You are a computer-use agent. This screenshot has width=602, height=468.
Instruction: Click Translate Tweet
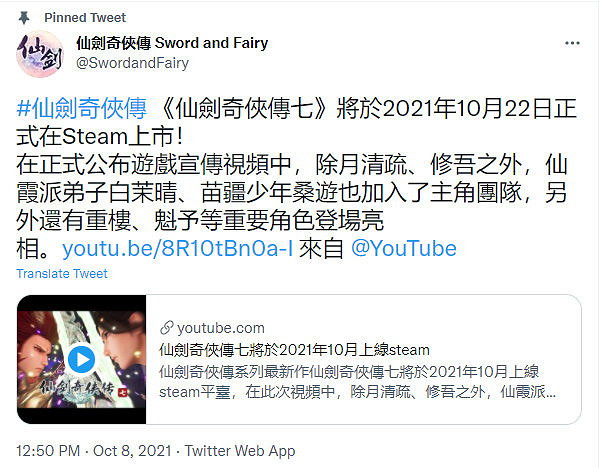[62, 274]
